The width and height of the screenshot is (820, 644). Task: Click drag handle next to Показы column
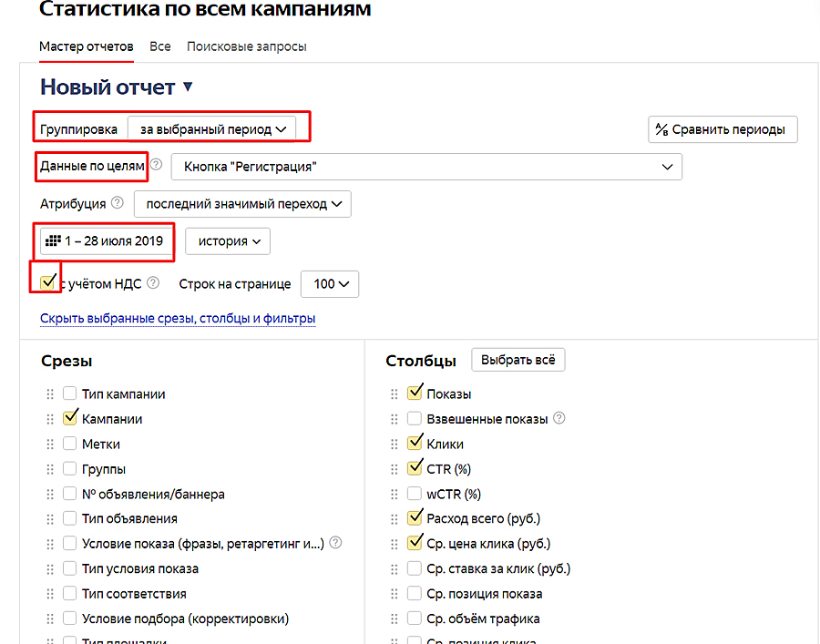pyautogui.click(x=394, y=394)
